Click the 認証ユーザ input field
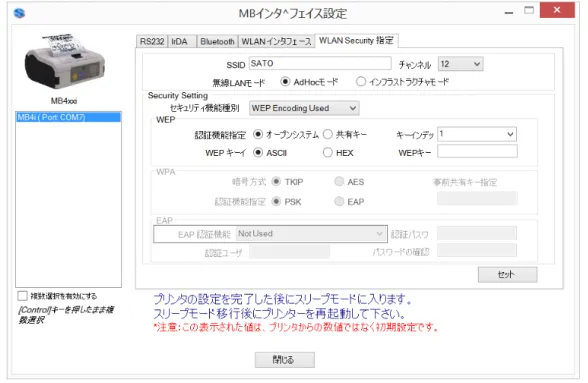The image size is (588, 383). [290, 252]
